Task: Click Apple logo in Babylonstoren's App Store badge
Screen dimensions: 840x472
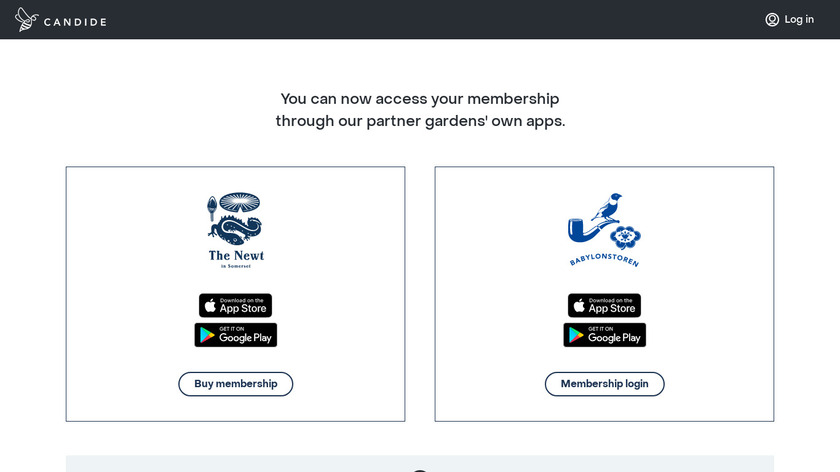Action: coord(579,306)
